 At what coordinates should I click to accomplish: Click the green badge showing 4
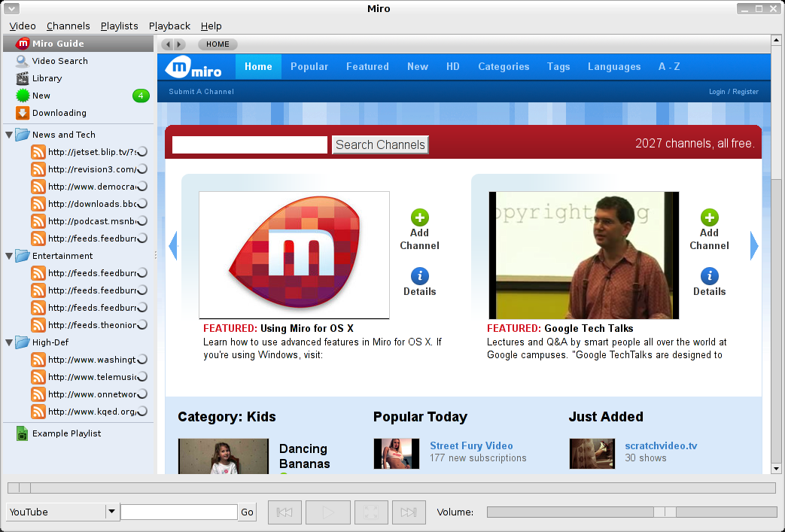pyautogui.click(x=141, y=96)
